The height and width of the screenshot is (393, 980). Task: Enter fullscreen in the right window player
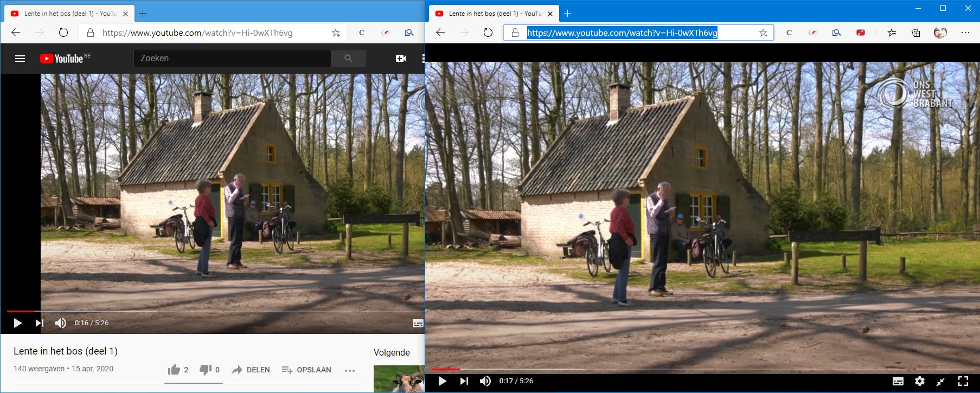point(963,381)
